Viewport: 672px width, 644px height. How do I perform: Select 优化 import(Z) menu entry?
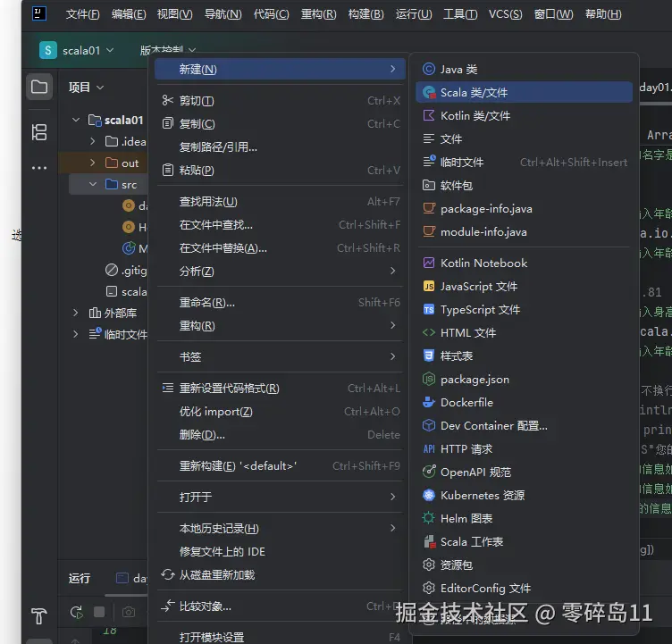280,412
